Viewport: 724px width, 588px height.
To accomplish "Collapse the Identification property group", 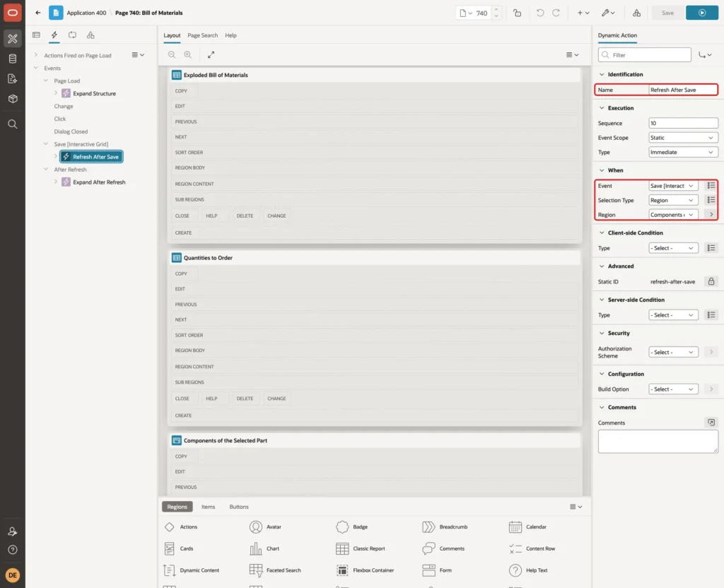I will pos(602,74).
